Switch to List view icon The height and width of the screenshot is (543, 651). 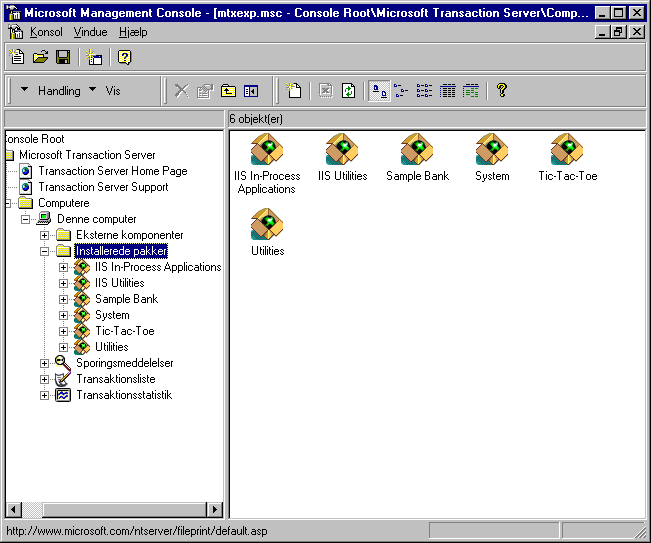(424, 90)
